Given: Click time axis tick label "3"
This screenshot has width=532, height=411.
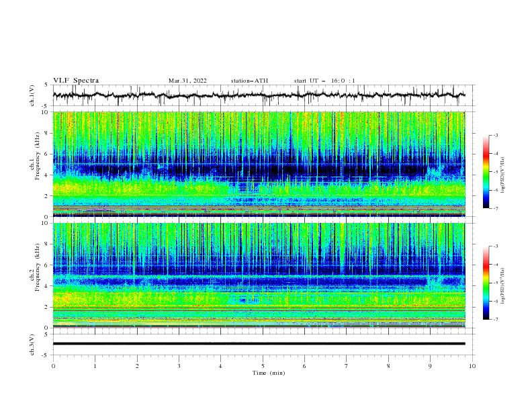Looking at the screenshot, I should coord(179,366).
